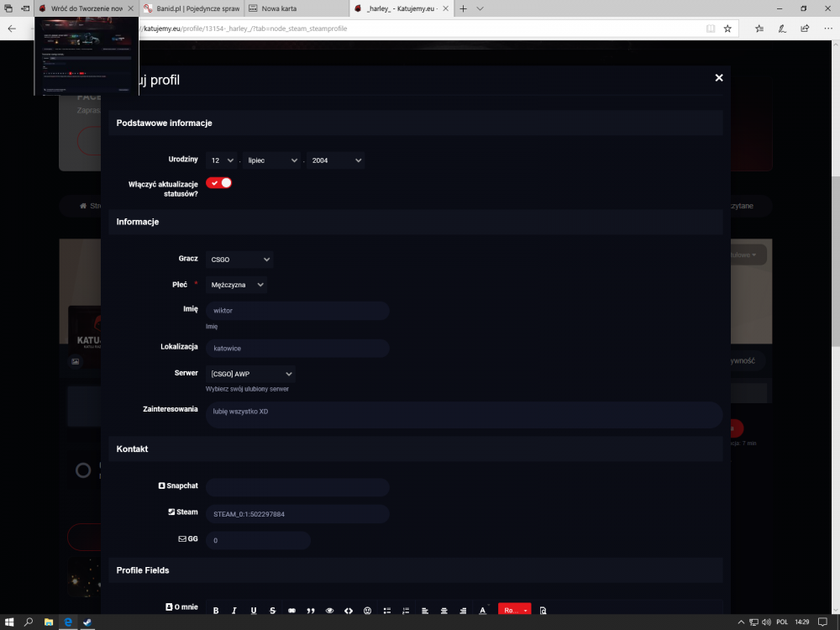Insert a link using the chain icon
Screen dimensions: 840x630
pyautogui.click(x=291, y=610)
